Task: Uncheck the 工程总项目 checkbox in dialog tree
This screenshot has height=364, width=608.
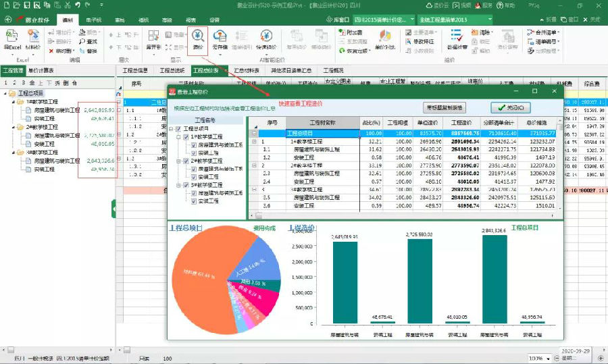Action: pyautogui.click(x=178, y=128)
